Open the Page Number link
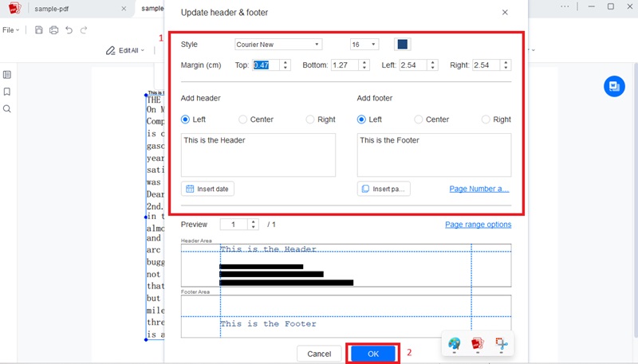Image resolution: width=638 pixels, height=364 pixels. pyautogui.click(x=479, y=189)
